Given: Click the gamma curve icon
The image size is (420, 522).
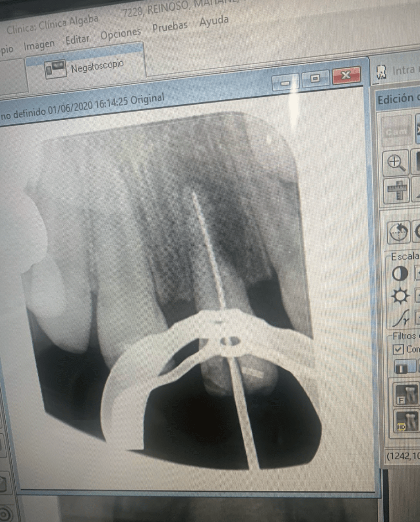Looking at the screenshot, I should 400,319.
